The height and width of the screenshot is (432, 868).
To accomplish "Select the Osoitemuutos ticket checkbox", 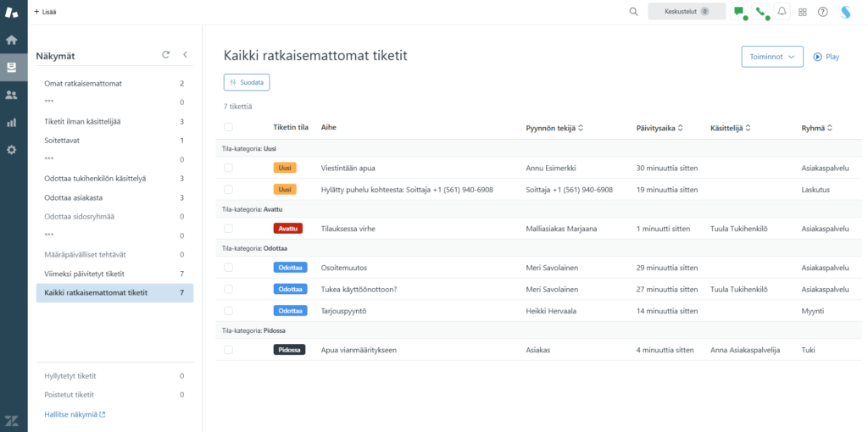I will (x=228, y=267).
